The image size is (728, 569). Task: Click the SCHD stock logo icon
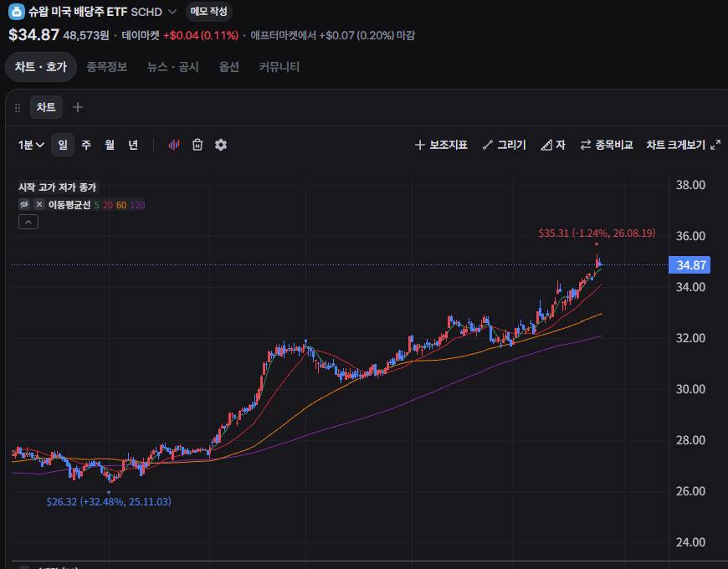point(17,12)
